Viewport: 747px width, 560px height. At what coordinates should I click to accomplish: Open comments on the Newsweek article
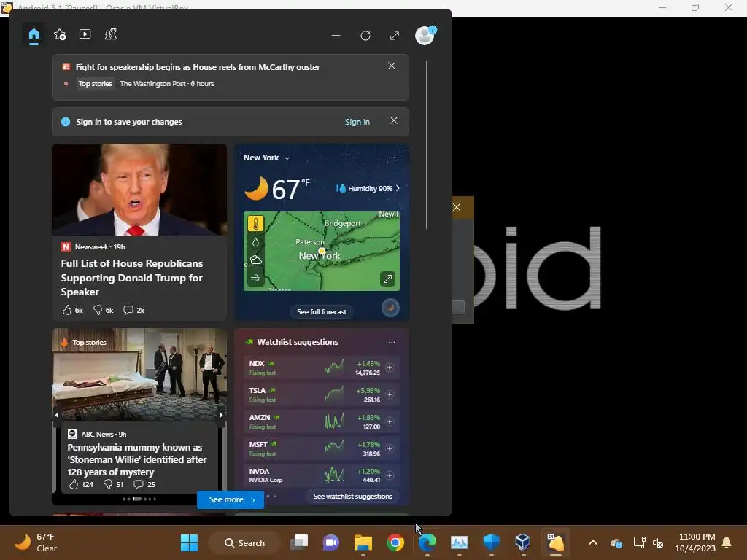[134, 310]
